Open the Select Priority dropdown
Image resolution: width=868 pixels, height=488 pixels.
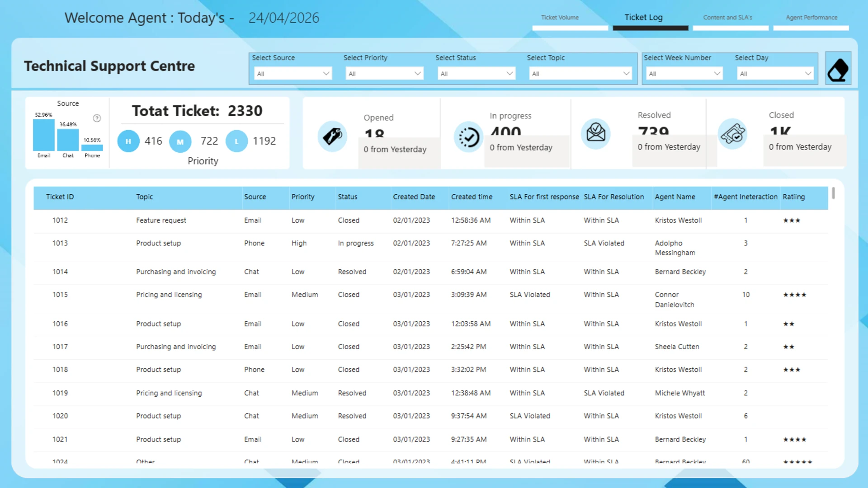coord(384,73)
